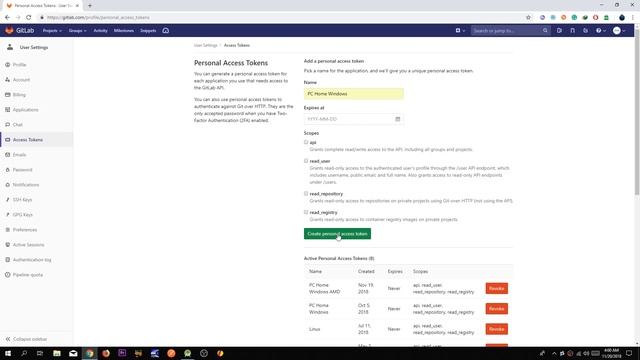Focus the Search or jump to field
This screenshot has width=640, height=360.
click(510, 31)
